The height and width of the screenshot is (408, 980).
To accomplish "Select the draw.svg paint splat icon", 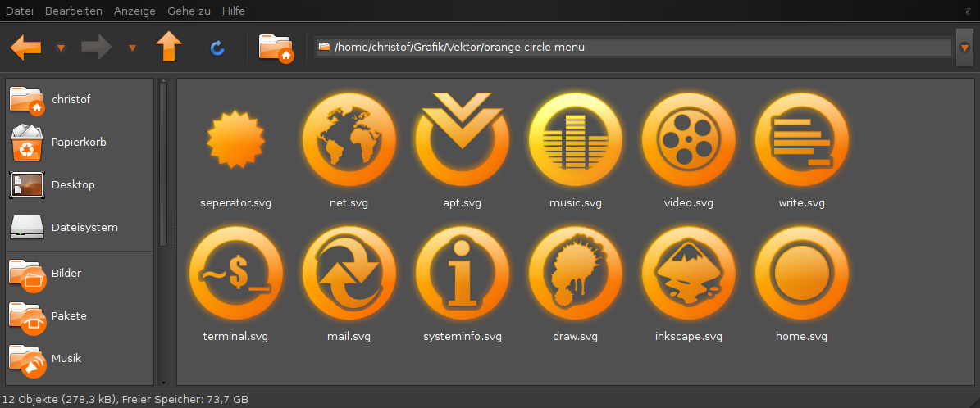I will click(x=576, y=273).
